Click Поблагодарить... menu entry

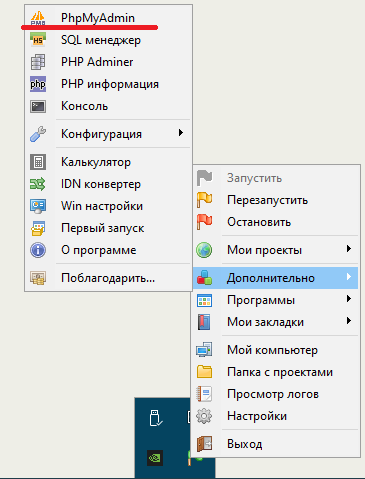108,278
